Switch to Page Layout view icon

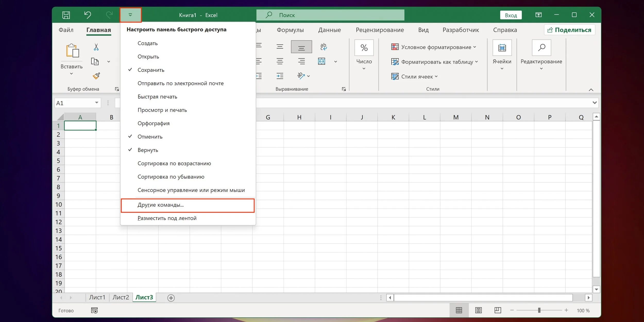tap(478, 310)
